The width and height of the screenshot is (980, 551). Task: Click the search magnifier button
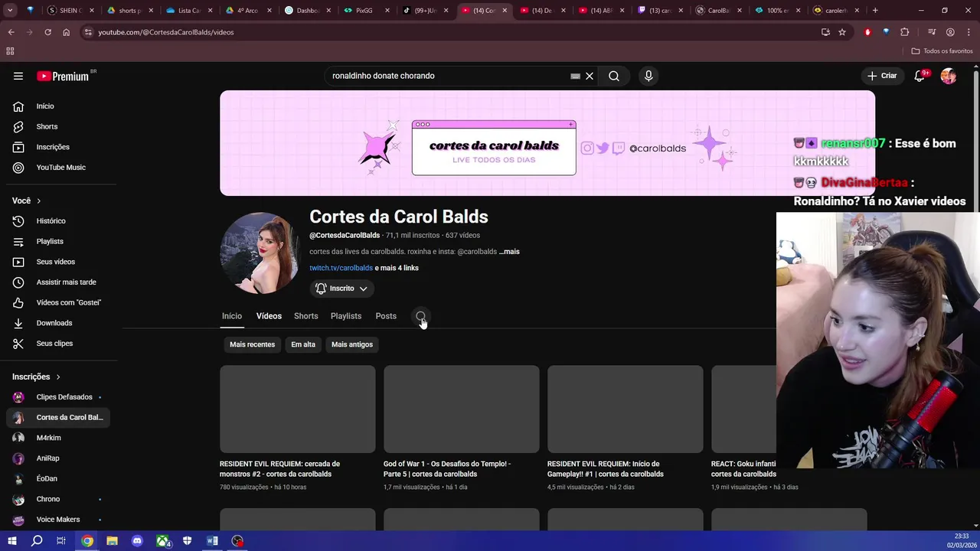614,76
